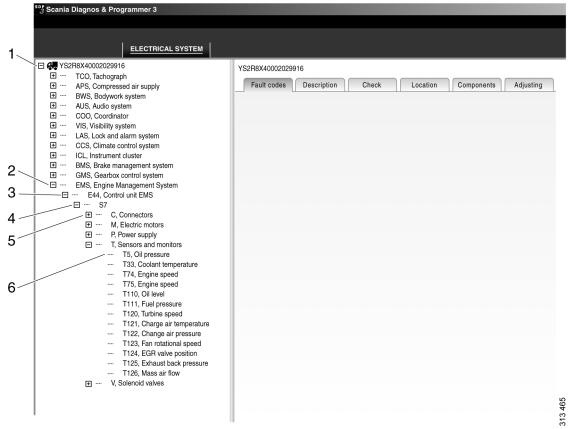Click the Scania Diagnos title bar icon
568x429 pixels.
(40, 9)
